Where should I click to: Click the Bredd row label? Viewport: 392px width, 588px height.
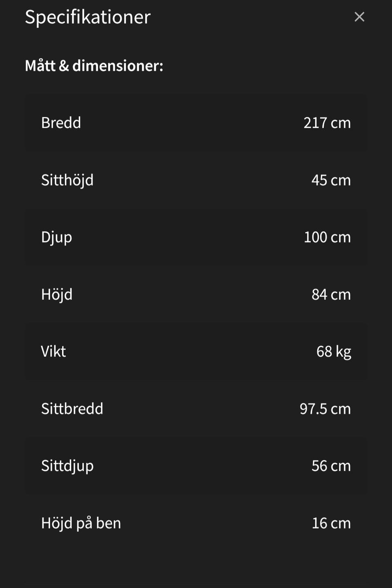coord(61,123)
